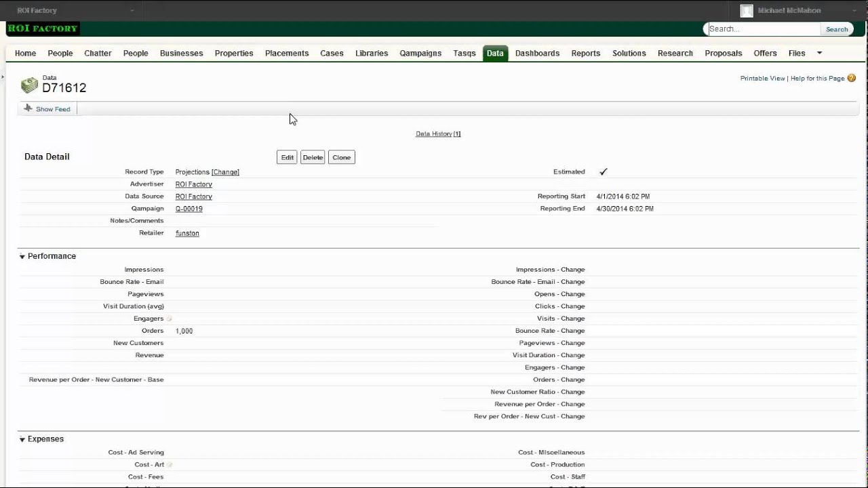Click the Projections record type value
The width and height of the screenshot is (868, 488).
click(192, 172)
